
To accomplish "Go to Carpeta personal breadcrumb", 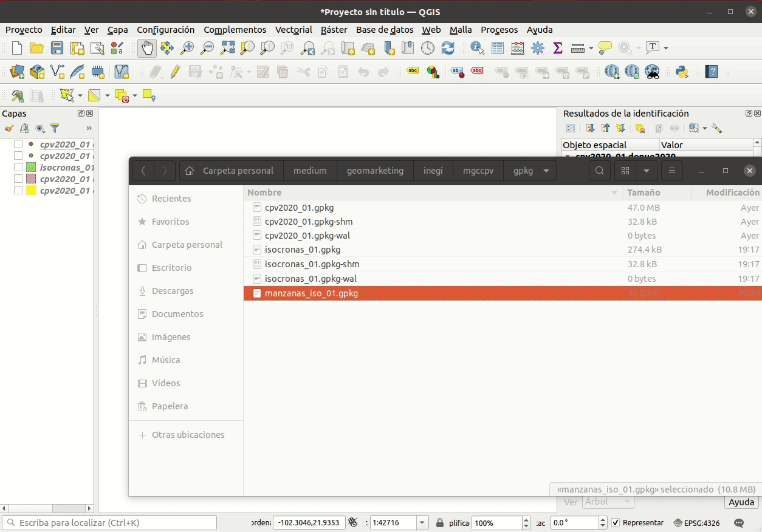I will coord(232,171).
